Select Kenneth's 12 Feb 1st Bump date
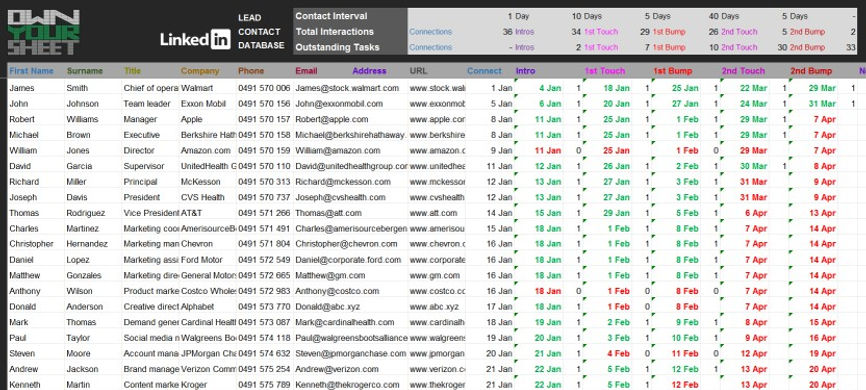The height and width of the screenshot is (390, 866). pyautogui.click(x=685, y=384)
